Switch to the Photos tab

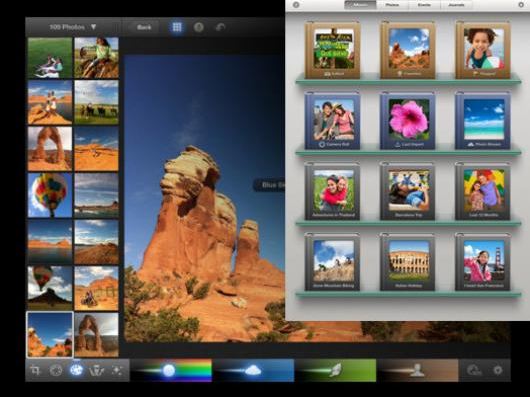coord(392,5)
